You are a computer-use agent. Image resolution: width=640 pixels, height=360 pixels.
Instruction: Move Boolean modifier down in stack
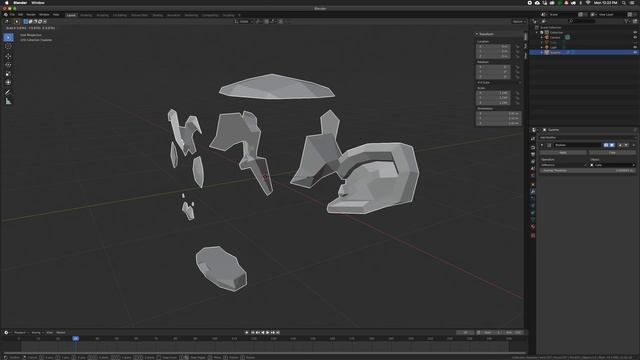coord(626,145)
